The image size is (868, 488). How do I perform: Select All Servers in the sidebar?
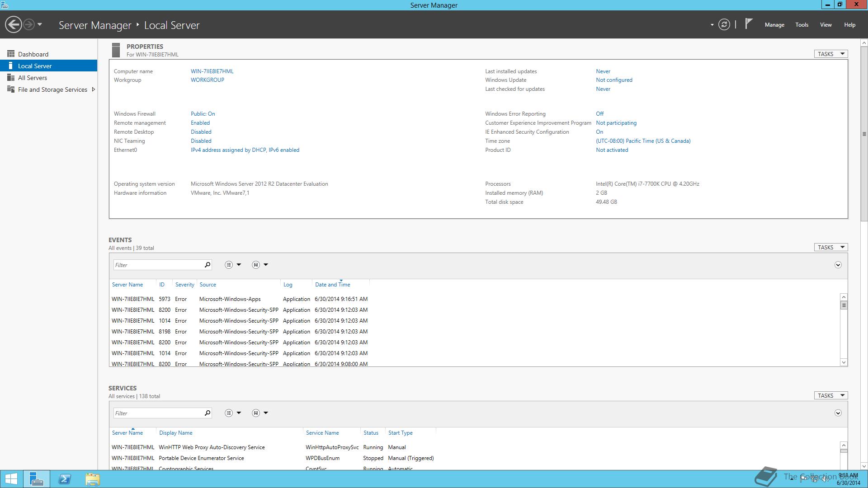[49, 78]
